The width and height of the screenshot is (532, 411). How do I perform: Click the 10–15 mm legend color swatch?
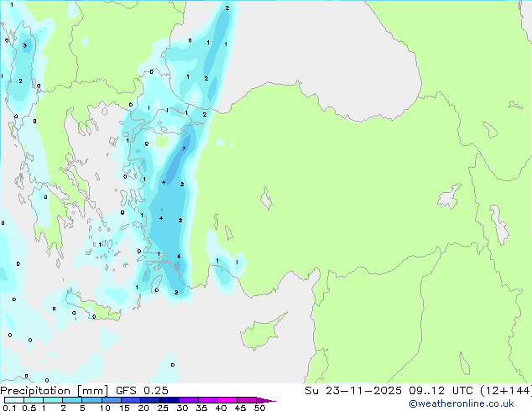(x=112, y=400)
